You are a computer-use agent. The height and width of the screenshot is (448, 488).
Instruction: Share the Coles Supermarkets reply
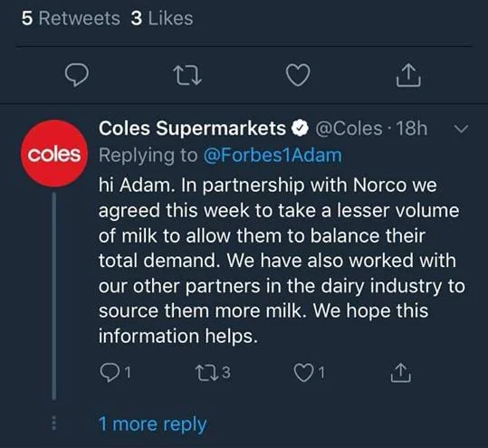400,372
